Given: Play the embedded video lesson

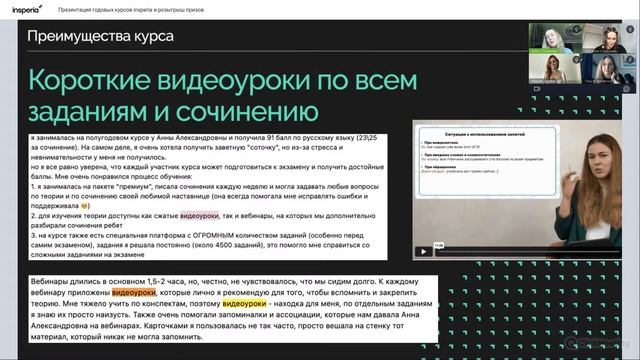Looking at the screenshot, I should coord(423,251).
